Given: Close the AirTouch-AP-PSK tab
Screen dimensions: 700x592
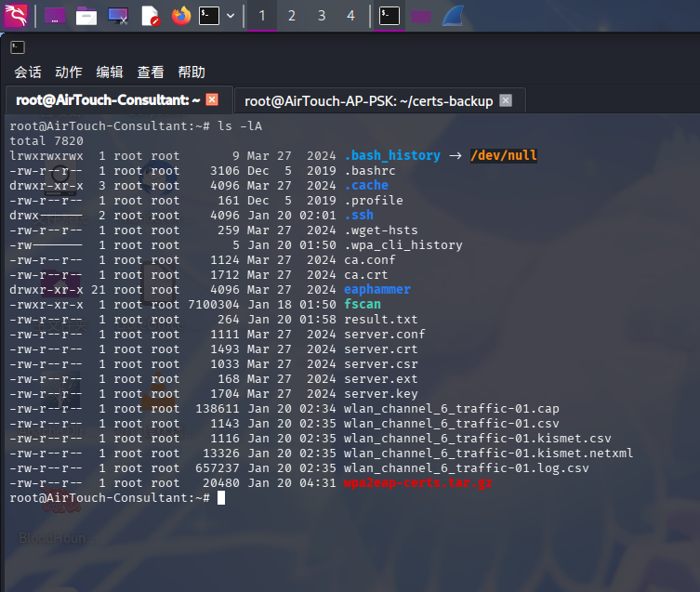Looking at the screenshot, I should pos(506,100).
